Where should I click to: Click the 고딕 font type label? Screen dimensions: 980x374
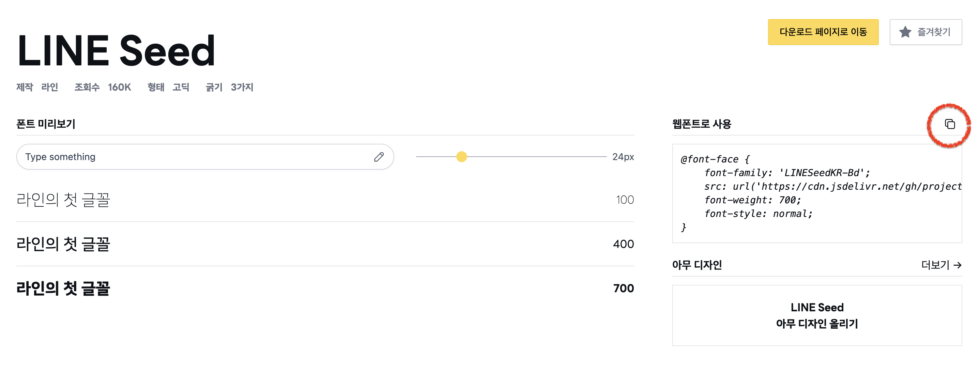point(181,87)
